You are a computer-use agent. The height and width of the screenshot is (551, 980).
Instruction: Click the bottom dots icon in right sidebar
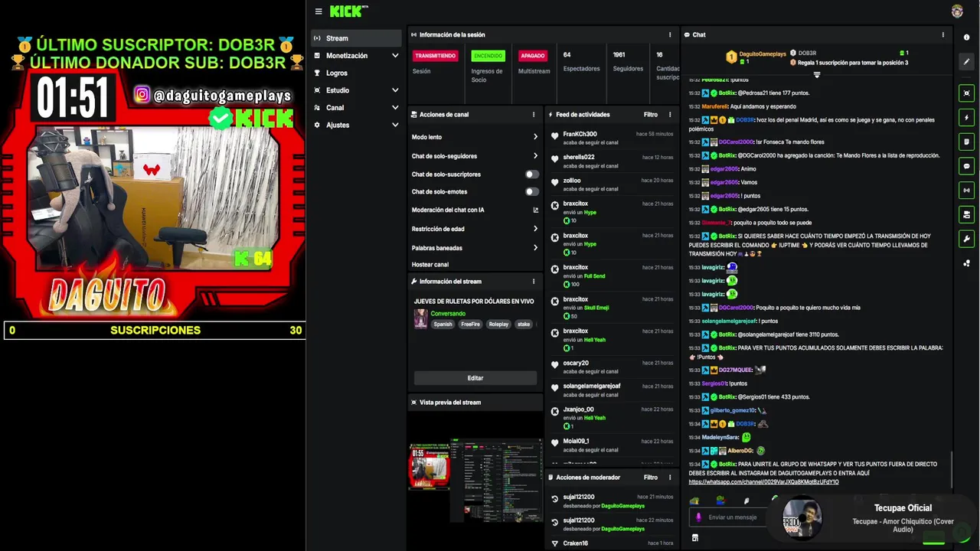[x=966, y=263]
